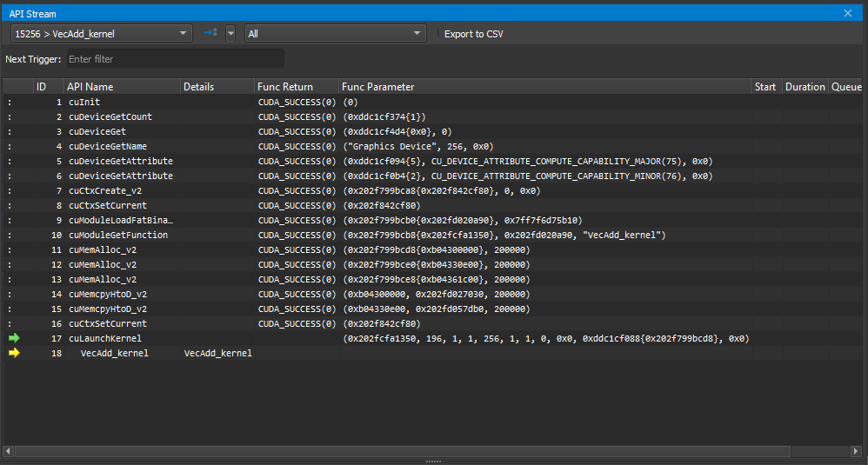Close the API Stream panel
The width and height of the screenshot is (868, 465).
pyautogui.click(x=848, y=12)
